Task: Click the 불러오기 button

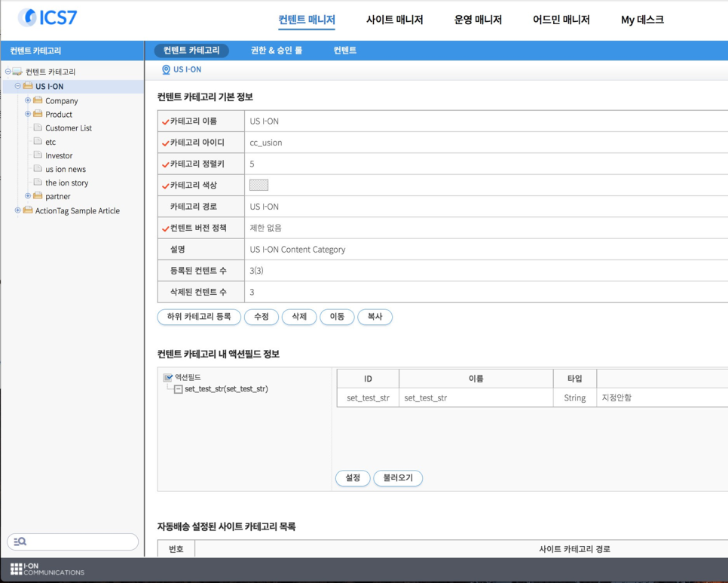Action: tap(398, 478)
